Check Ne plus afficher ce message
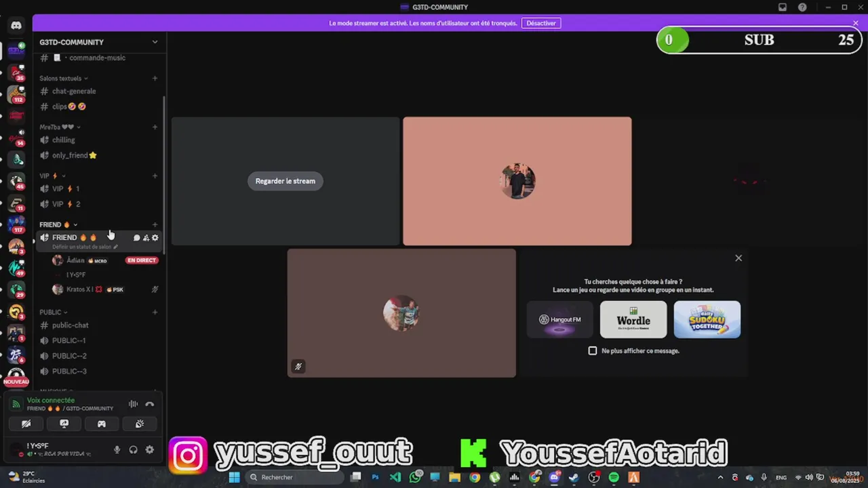Image resolution: width=868 pixels, height=488 pixels. click(x=593, y=351)
